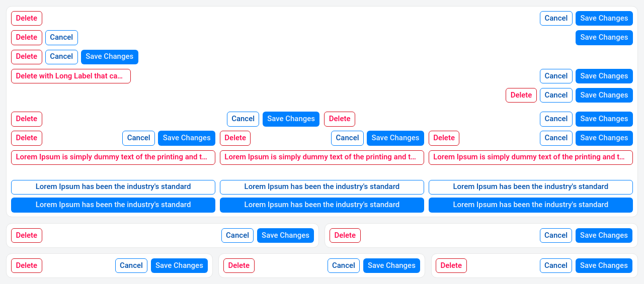This screenshot has width=644, height=284.
Task: Click Delete in the right card of two-card row
Action: tap(345, 235)
